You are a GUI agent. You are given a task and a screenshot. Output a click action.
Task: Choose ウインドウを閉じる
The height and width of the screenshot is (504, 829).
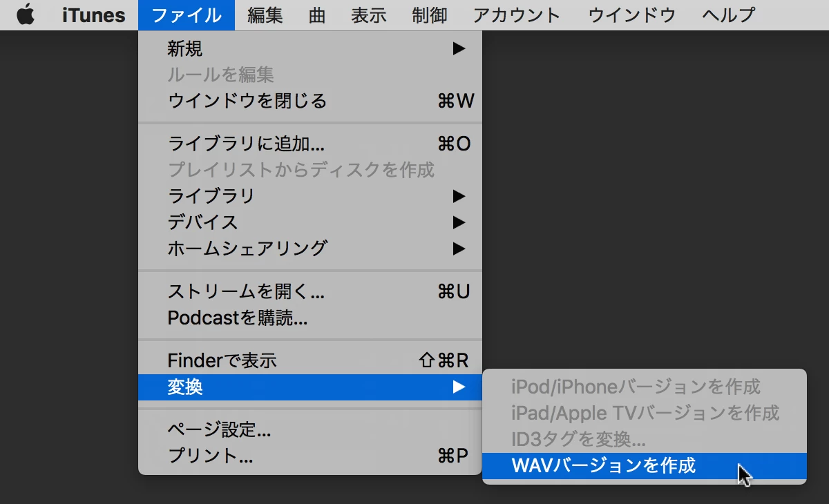pos(310,101)
